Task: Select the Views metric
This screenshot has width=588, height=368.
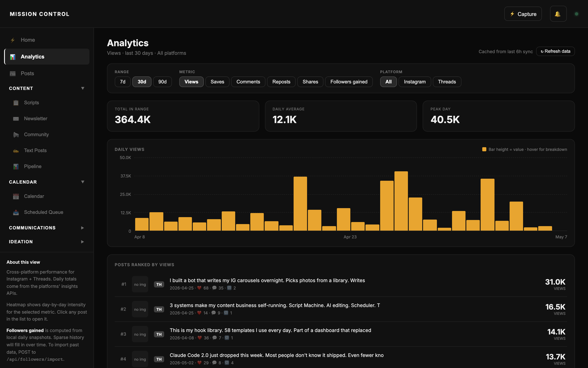Action: [x=191, y=82]
